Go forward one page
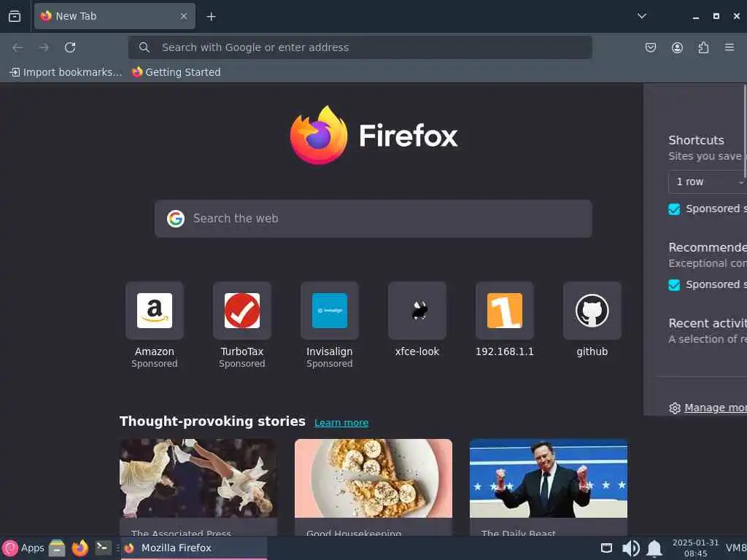Image resolution: width=747 pixels, height=560 pixels. (44, 47)
